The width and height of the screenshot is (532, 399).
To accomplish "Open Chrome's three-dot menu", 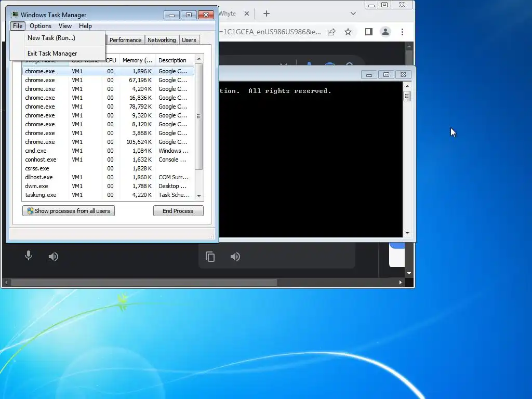I will (403, 32).
